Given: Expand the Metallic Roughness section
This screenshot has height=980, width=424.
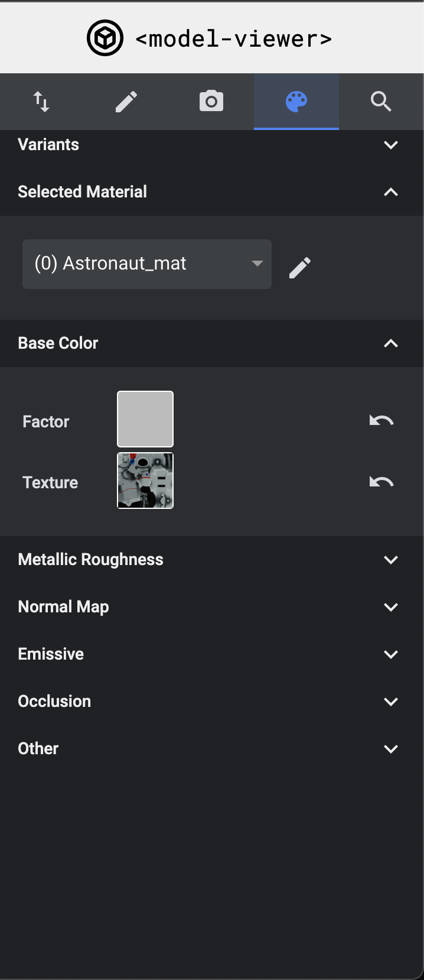Looking at the screenshot, I should [x=390, y=559].
